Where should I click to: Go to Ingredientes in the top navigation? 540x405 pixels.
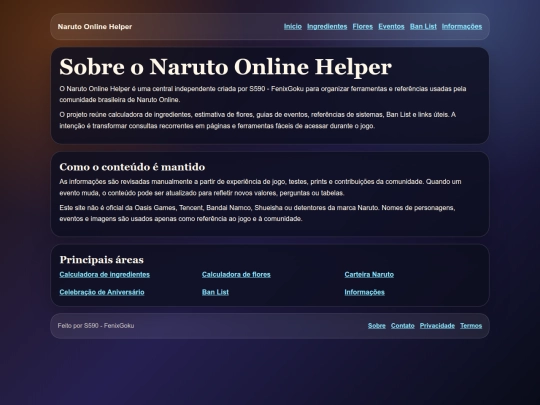327,27
